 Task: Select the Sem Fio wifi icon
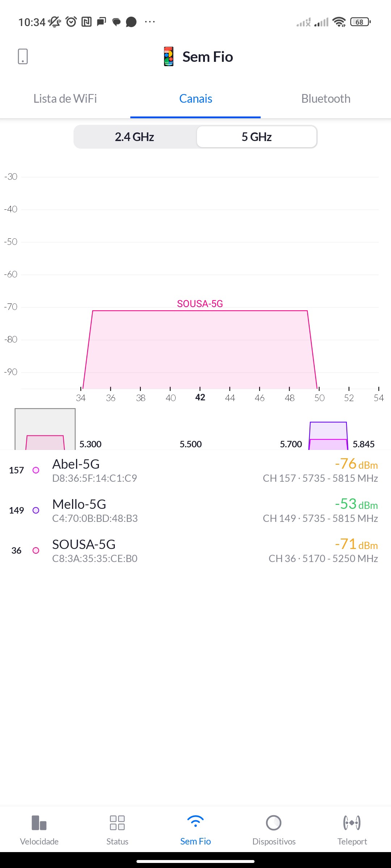click(195, 822)
